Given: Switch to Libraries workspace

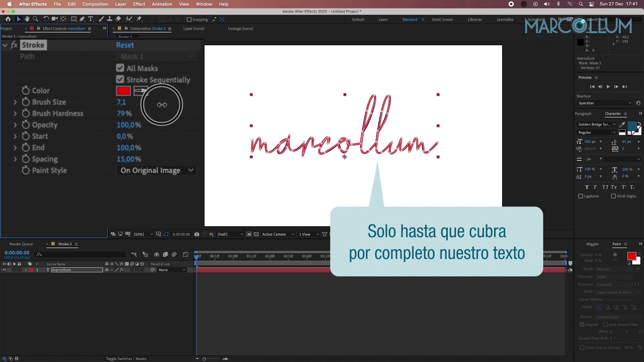Looking at the screenshot, I should point(474,20).
